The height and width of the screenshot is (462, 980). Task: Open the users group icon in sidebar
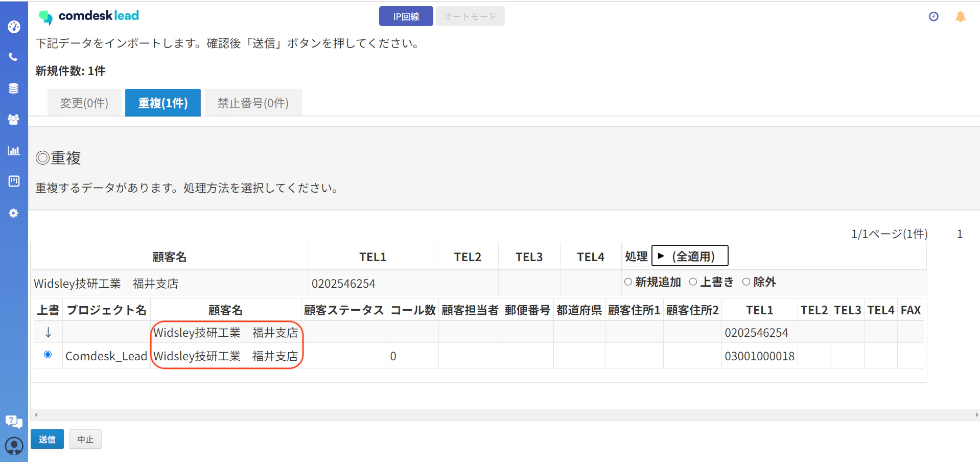(14, 119)
